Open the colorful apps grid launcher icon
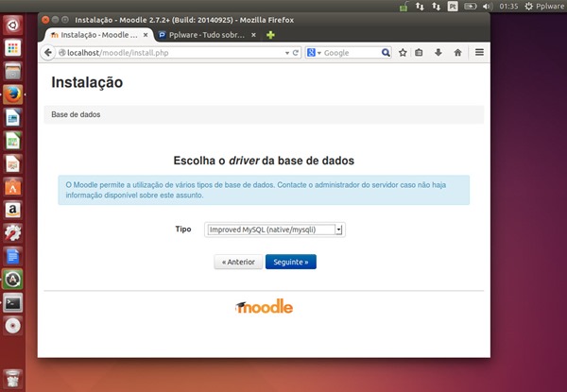This screenshot has height=392, width=567. coord(12,48)
